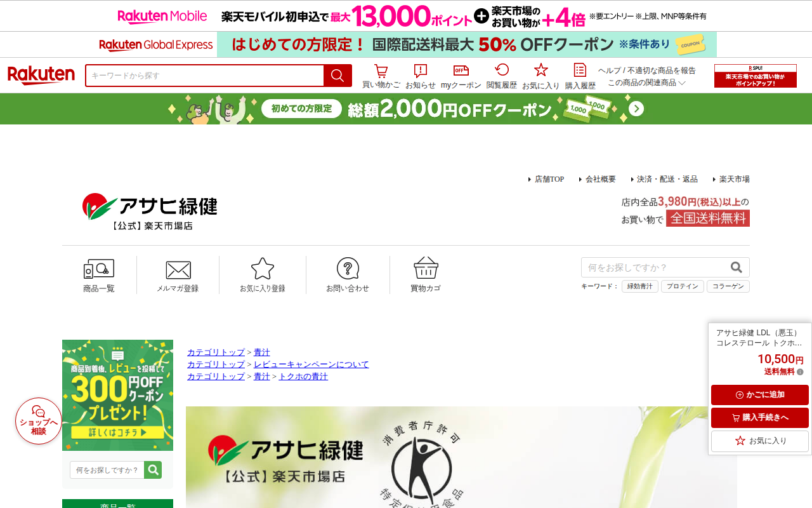
Task: Click the ヘルプ help link
Action: tap(609, 70)
